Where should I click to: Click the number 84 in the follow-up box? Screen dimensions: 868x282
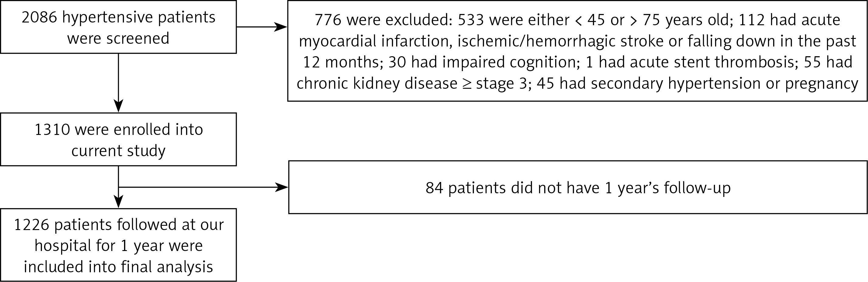[434, 188]
